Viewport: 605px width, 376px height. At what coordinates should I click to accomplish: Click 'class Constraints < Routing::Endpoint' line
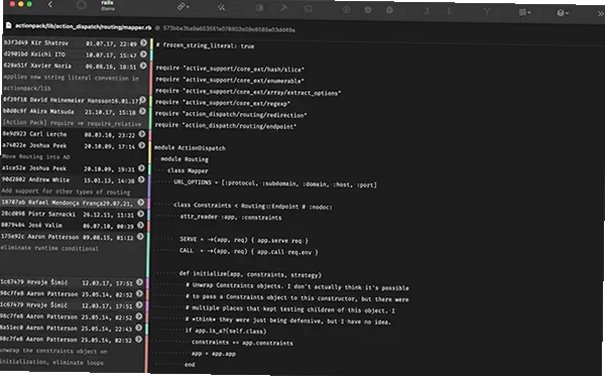pyautogui.click(x=253, y=206)
